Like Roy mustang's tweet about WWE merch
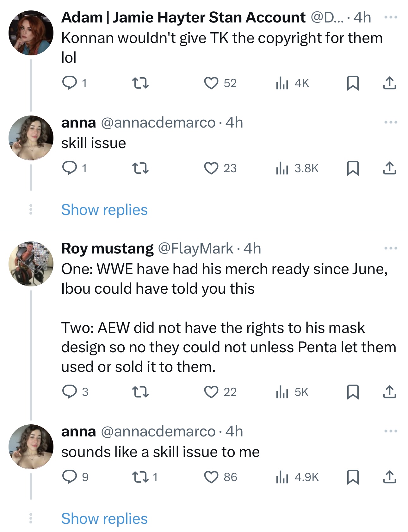 click(211, 392)
